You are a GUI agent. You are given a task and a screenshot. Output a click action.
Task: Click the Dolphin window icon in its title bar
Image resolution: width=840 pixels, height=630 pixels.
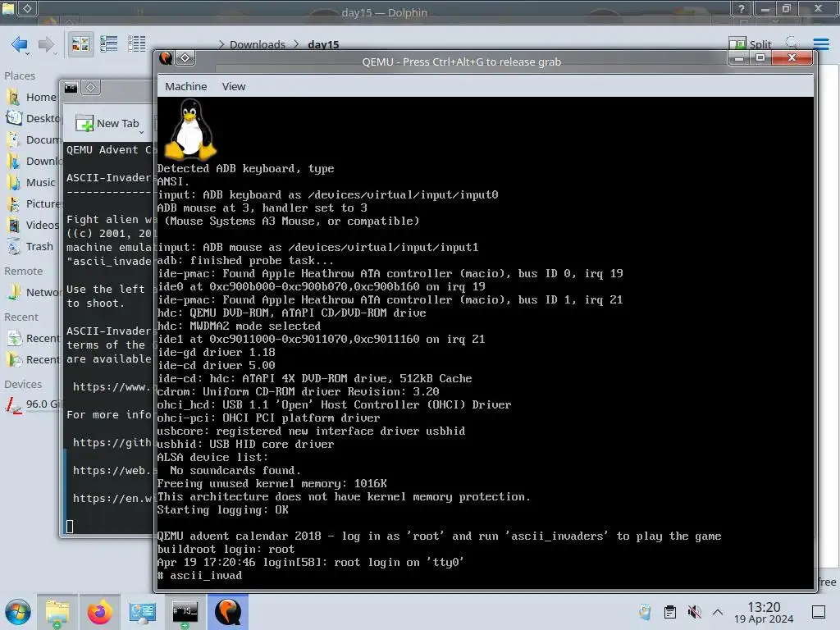(x=7, y=7)
